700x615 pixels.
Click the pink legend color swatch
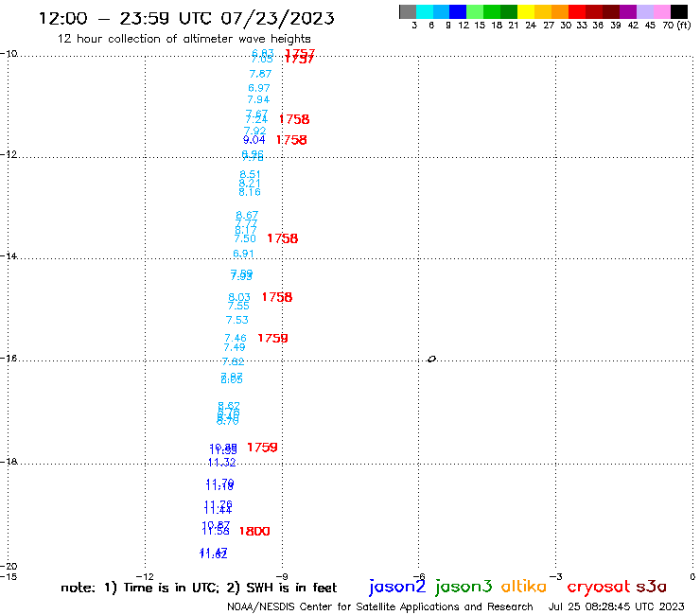[661, 11]
